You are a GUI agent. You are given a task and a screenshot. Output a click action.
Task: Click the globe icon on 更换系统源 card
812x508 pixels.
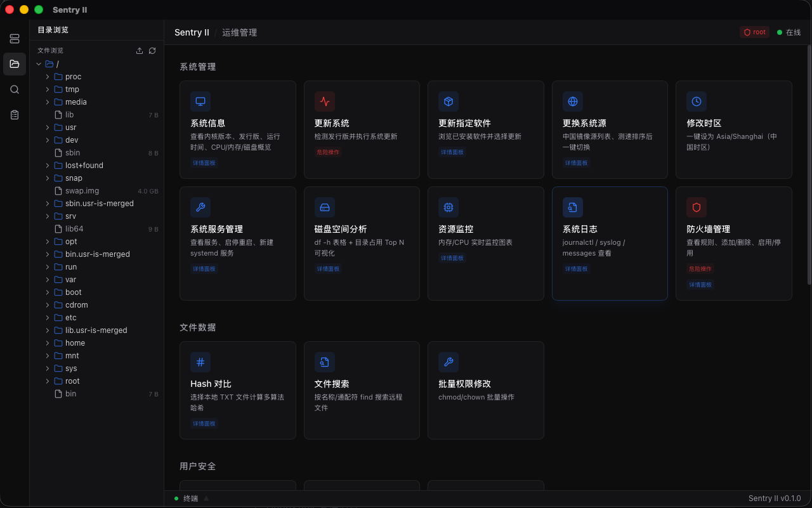point(573,101)
